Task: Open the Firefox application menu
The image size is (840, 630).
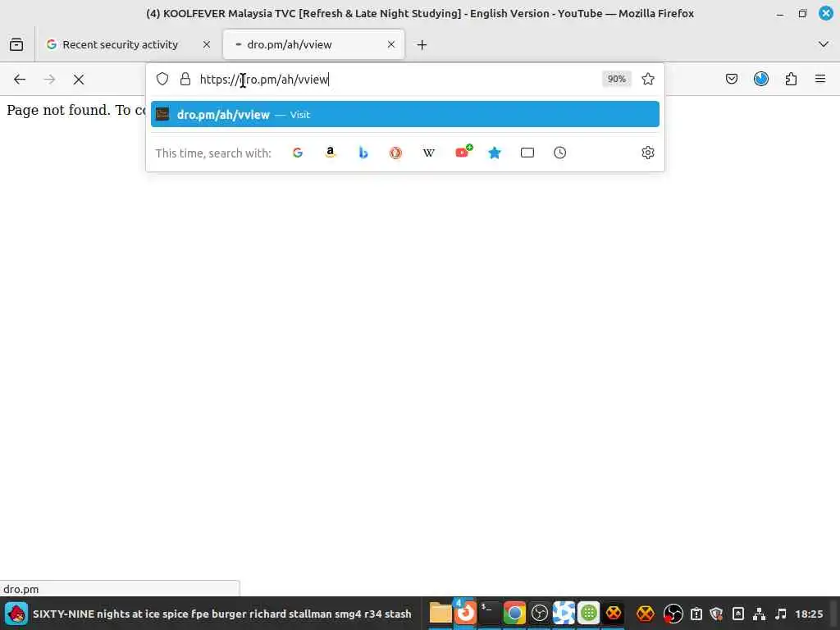Action: (820, 80)
